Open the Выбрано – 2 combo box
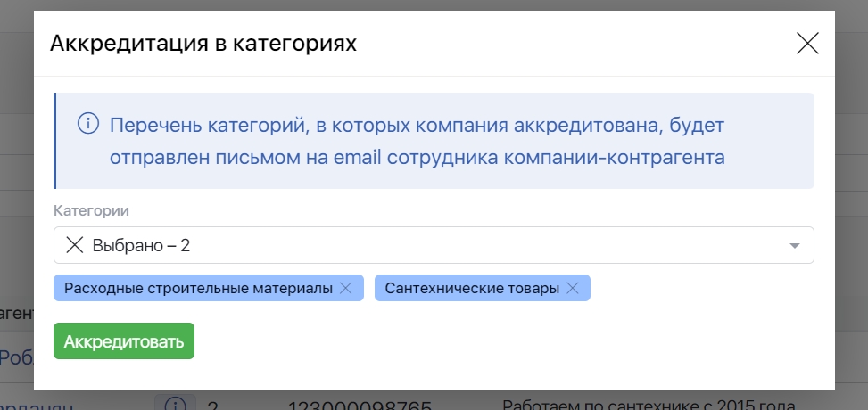 428,245
